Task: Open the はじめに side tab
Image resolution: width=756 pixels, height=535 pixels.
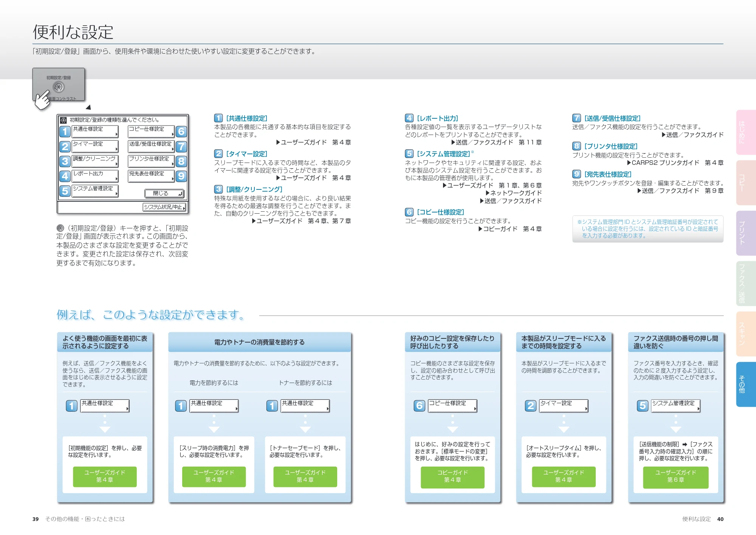Action: (746, 132)
